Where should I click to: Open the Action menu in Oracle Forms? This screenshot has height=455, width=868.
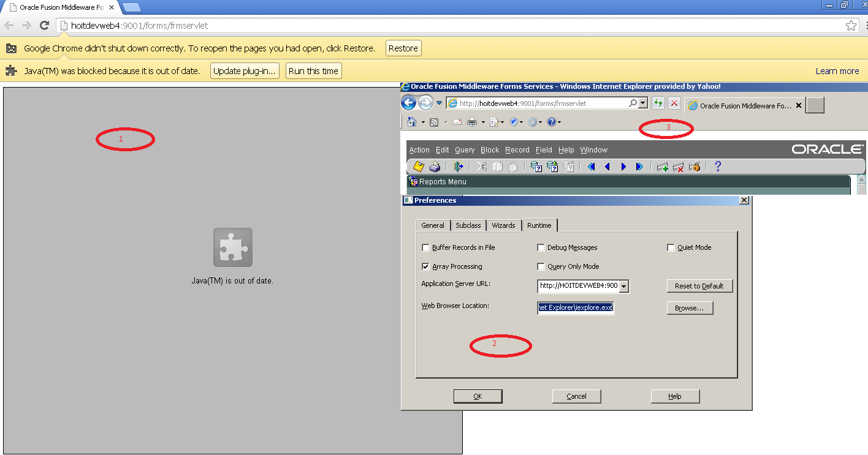[419, 150]
